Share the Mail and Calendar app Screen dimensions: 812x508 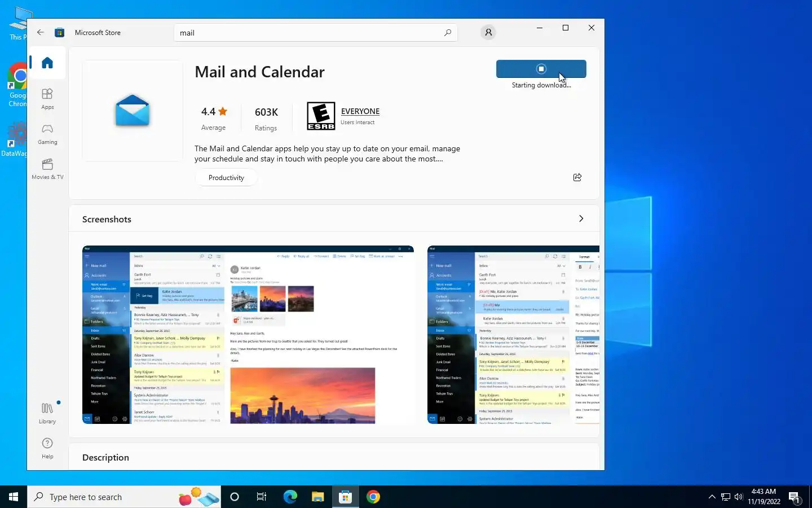click(x=577, y=177)
